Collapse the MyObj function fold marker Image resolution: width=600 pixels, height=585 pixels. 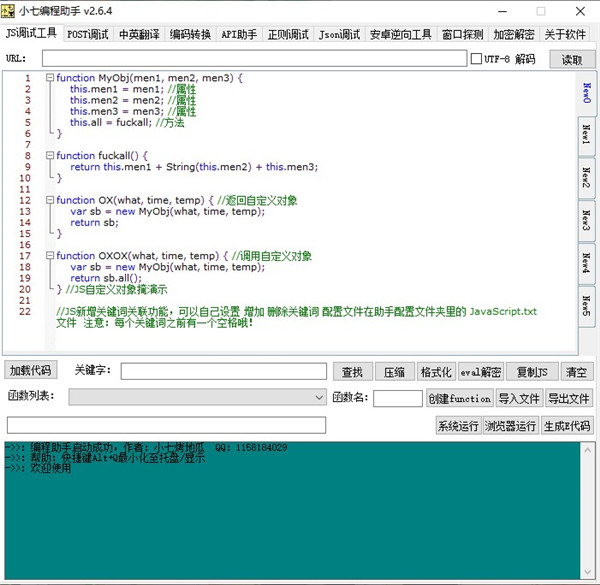click(50, 78)
